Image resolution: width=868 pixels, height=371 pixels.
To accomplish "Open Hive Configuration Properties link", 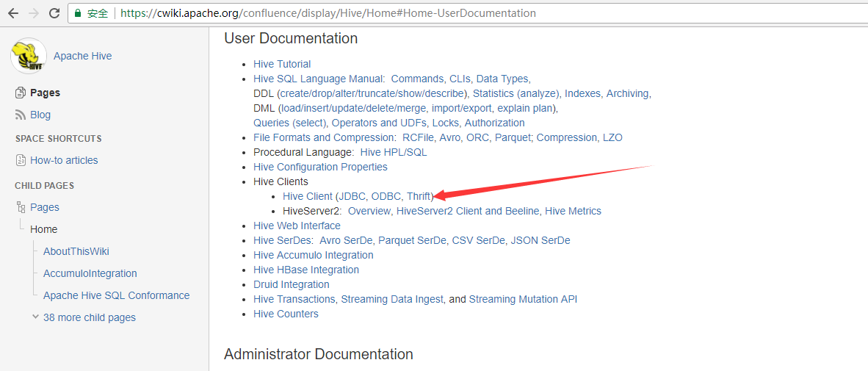I will pyautogui.click(x=320, y=167).
